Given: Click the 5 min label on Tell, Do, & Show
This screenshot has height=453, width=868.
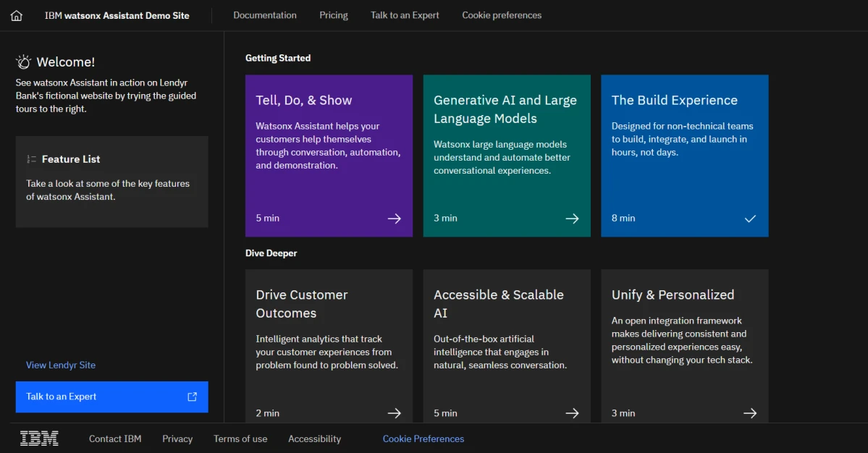Looking at the screenshot, I should click(267, 219).
